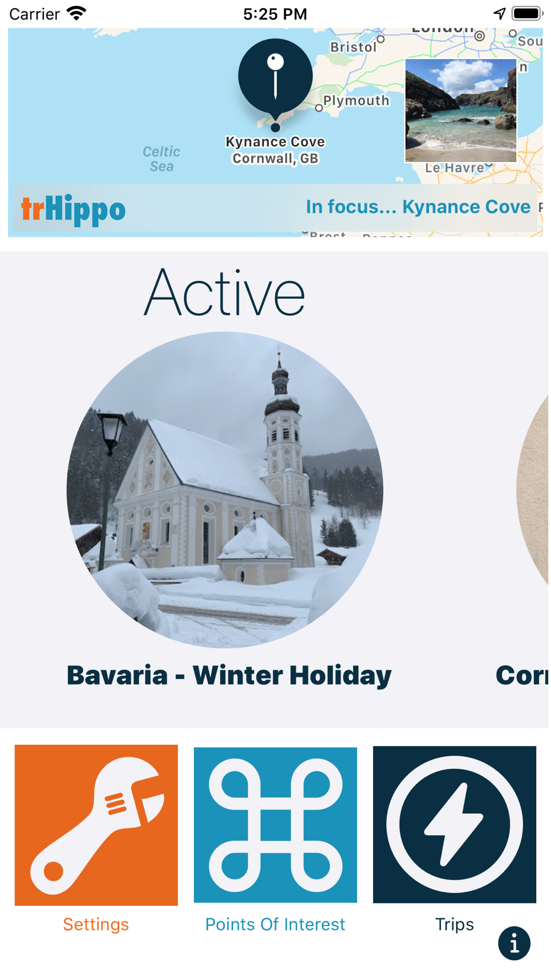The height and width of the screenshot is (980, 551).
Task: Tap the Wi-Fi status icon
Action: (x=77, y=13)
